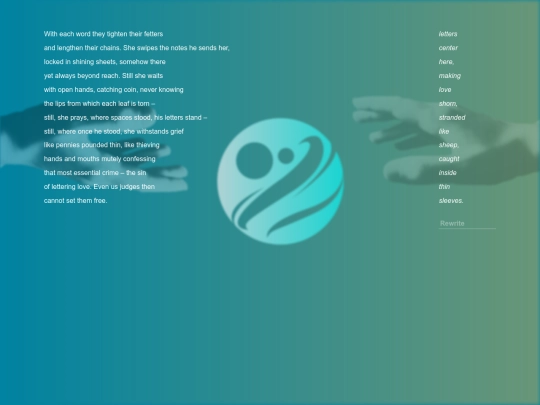Click the line "still, where once he stood, she withstands grief"
This screenshot has height=405, width=540.
[x=114, y=131]
